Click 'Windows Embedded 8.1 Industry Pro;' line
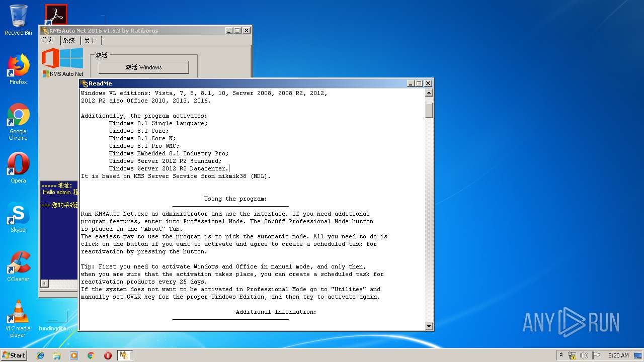Image resolution: width=644 pixels, height=362 pixels. [169, 153]
